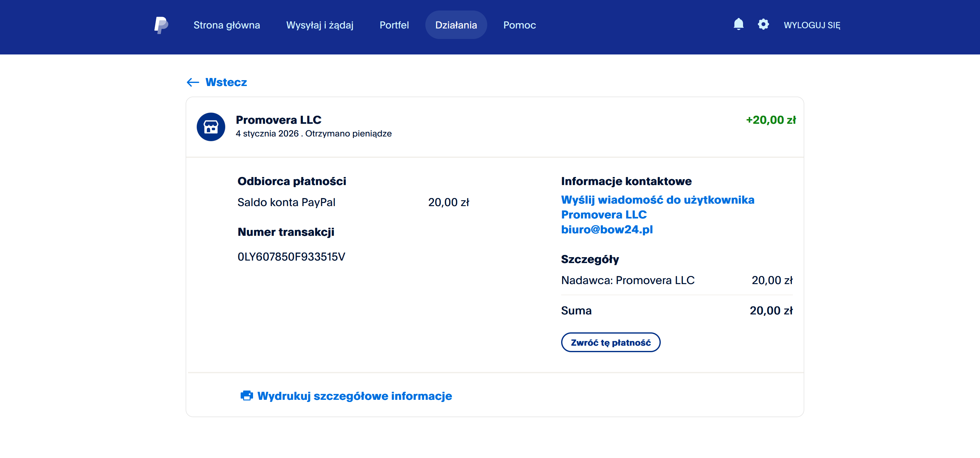Go to Strona główna
Image resolution: width=980 pixels, height=458 pixels.
pos(227,25)
